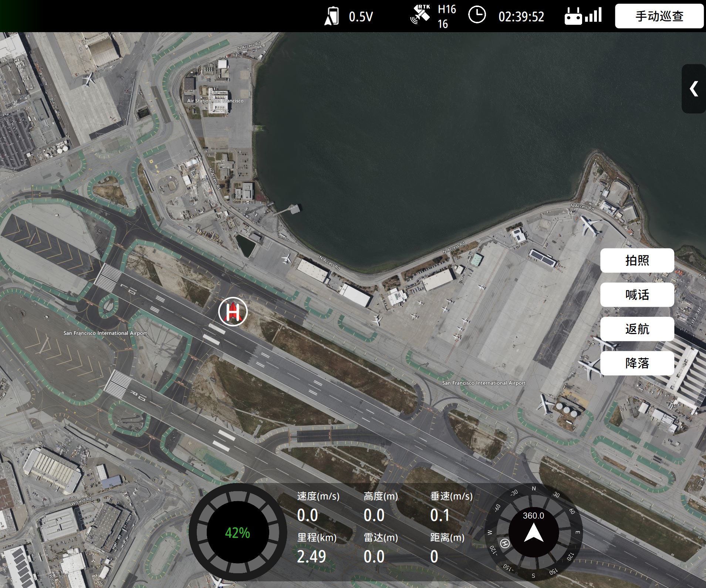Click the drone home marker on map
This screenshot has height=588, width=706.
(233, 312)
